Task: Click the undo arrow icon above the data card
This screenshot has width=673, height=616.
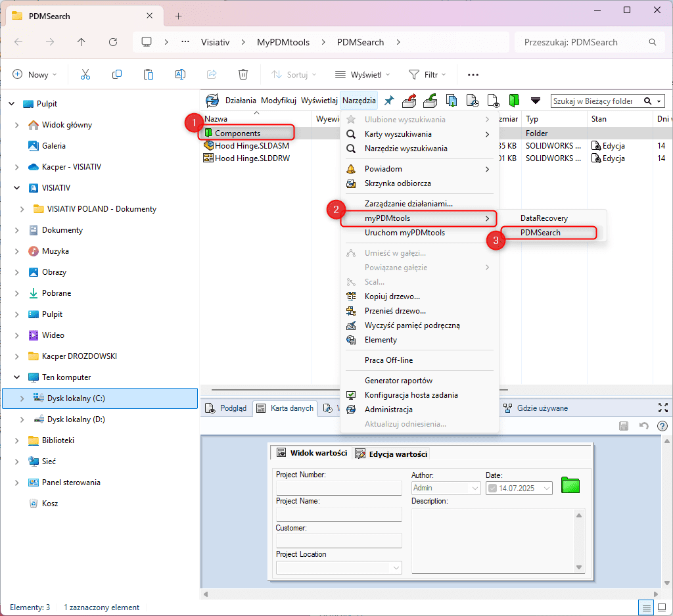Action: tap(643, 426)
